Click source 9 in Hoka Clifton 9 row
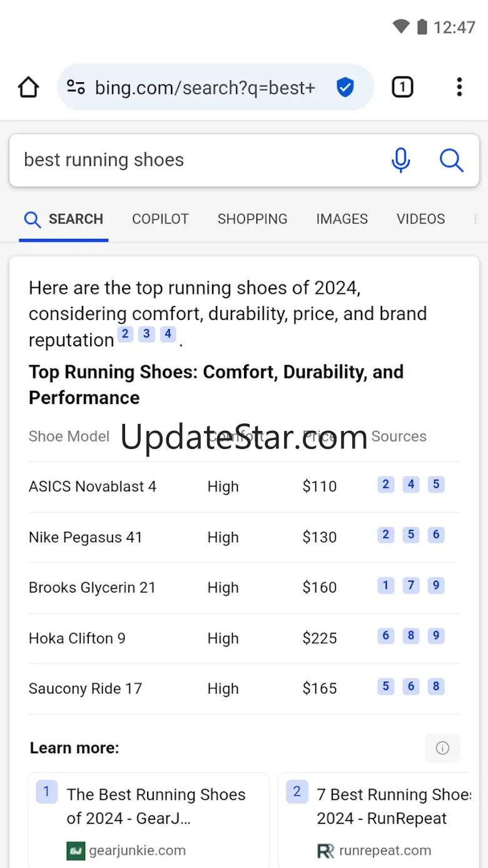The height and width of the screenshot is (868, 488). click(x=436, y=636)
